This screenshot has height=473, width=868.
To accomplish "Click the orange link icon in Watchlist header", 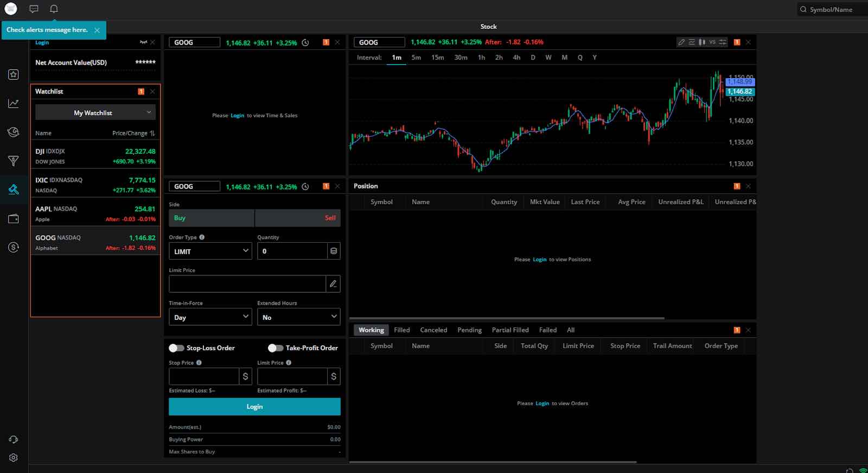I will point(141,91).
